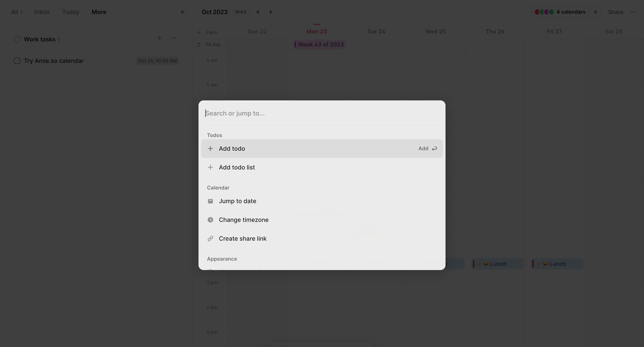Viewport: 644px width, 347px height.
Task: Click the Sat 28 day header
Action: [x=614, y=32]
